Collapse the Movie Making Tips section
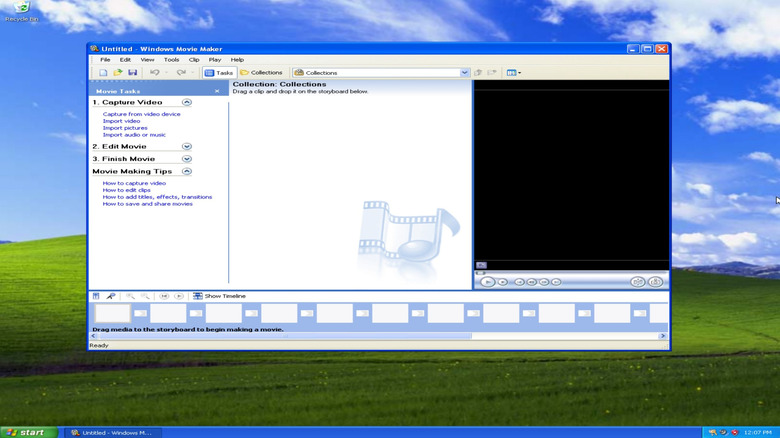Screen dimensions: 780x438 [x=187, y=171]
